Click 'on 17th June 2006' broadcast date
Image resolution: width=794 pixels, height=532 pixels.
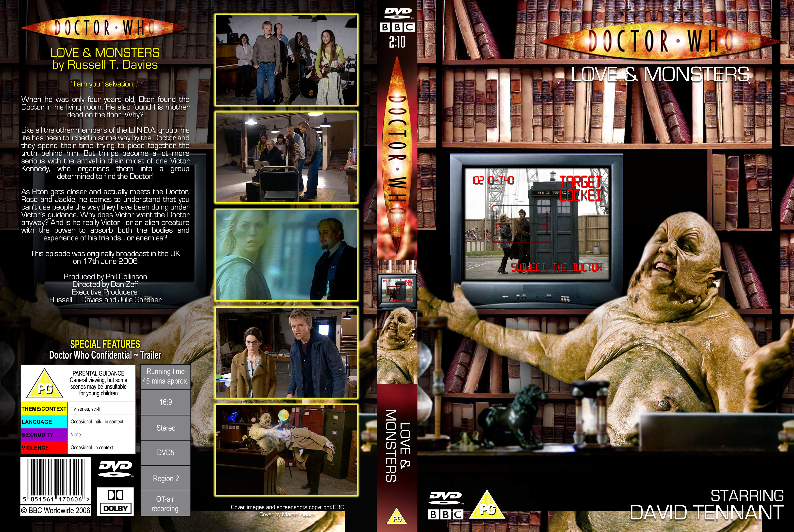click(x=105, y=261)
